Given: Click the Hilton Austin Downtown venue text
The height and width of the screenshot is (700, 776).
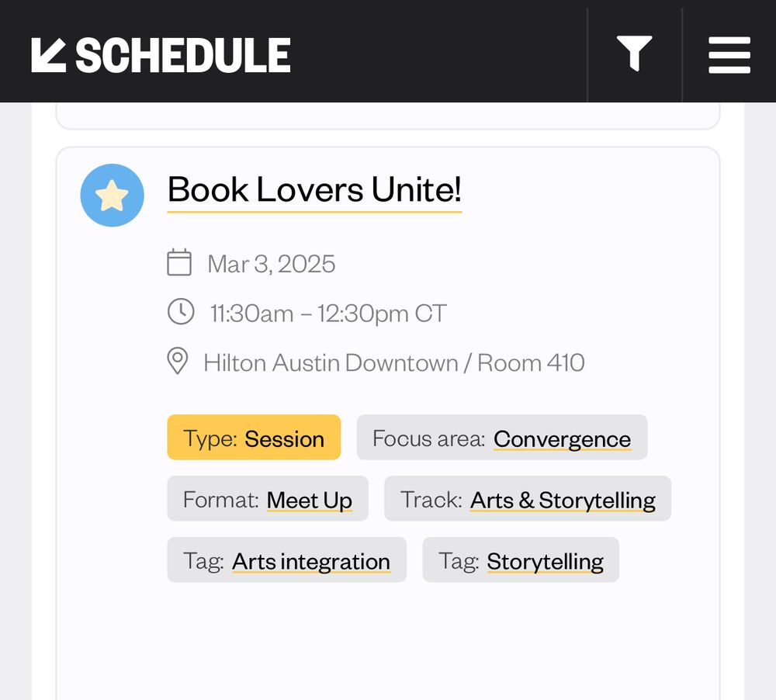Looking at the screenshot, I should (x=331, y=363).
